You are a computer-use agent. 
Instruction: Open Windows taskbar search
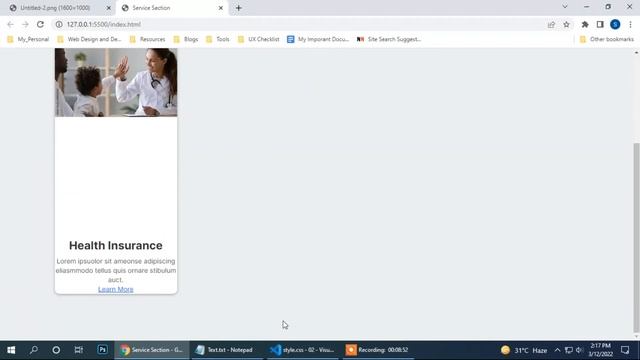coord(34,350)
